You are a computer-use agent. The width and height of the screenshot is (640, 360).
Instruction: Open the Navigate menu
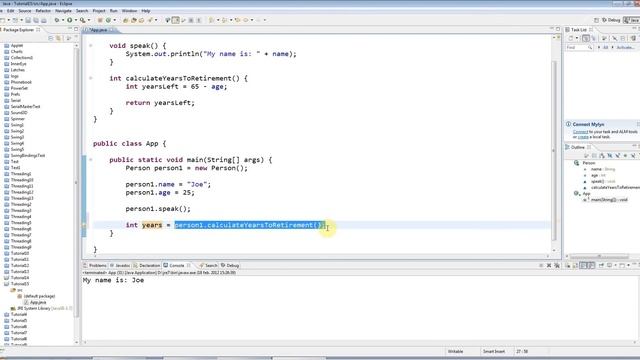[x=63, y=11]
